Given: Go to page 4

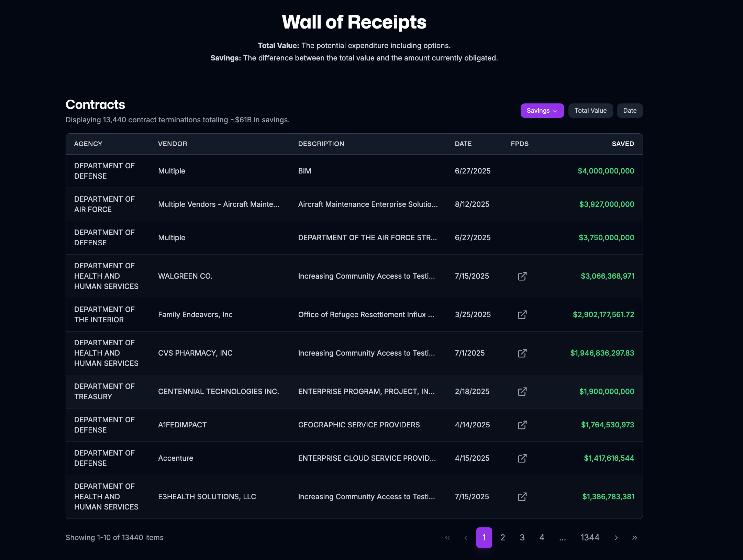Looking at the screenshot, I should (542, 538).
